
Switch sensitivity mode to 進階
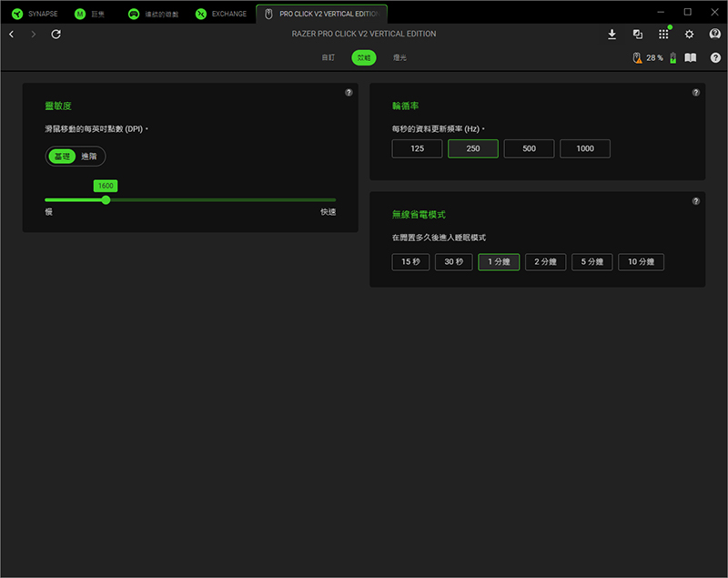pyautogui.click(x=89, y=157)
